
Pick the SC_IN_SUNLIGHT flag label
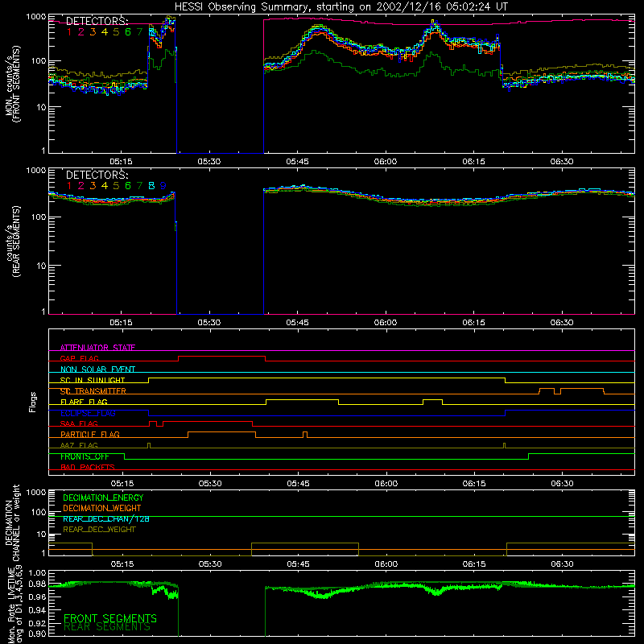pos(93,380)
